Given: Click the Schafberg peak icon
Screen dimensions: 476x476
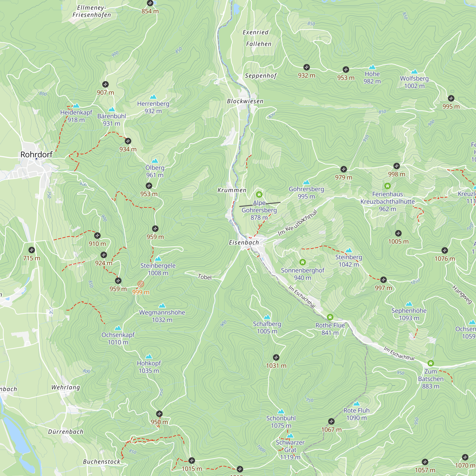Looking at the screenshot, I should (267, 317).
